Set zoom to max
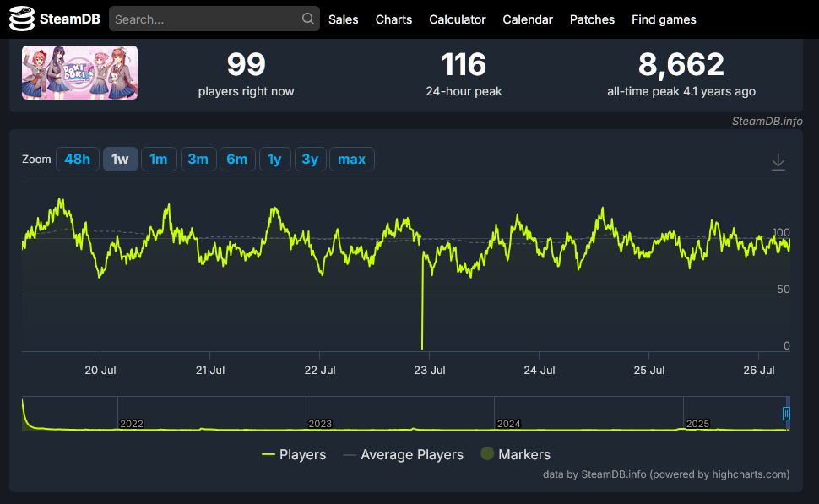 point(351,160)
